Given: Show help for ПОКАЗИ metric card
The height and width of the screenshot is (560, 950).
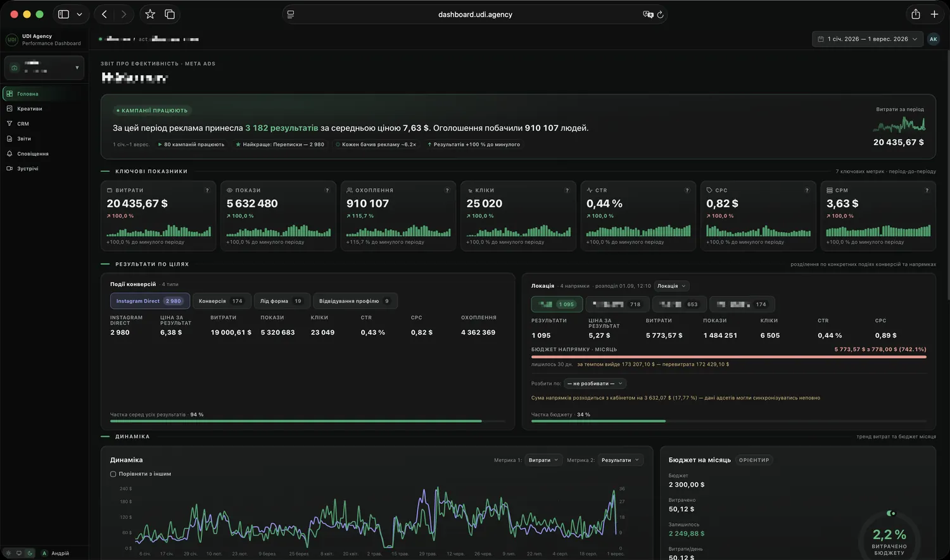Looking at the screenshot, I should 327,190.
